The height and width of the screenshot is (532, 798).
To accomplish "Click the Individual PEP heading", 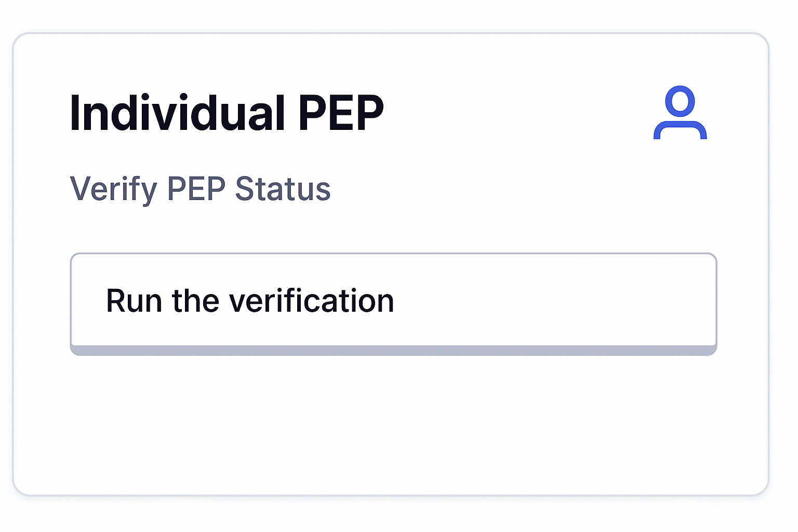I will [227, 113].
